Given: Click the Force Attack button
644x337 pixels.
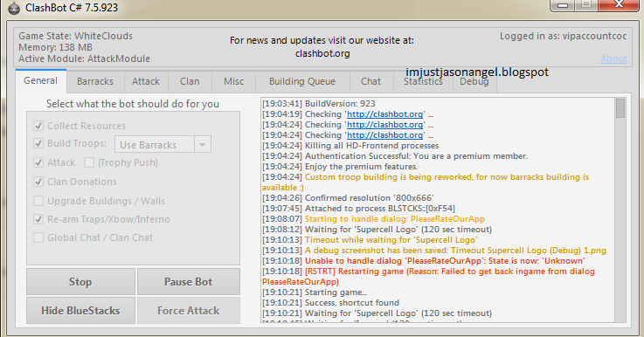Looking at the screenshot, I should point(189,310).
